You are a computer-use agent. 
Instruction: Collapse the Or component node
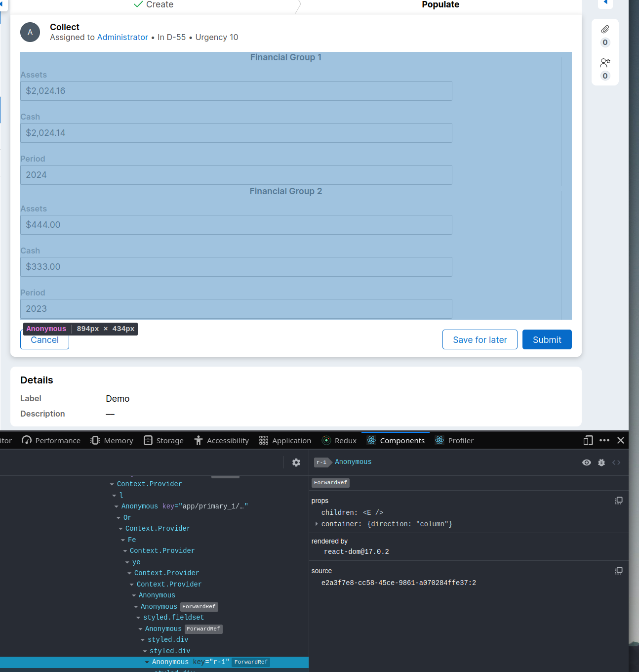pyautogui.click(x=119, y=518)
